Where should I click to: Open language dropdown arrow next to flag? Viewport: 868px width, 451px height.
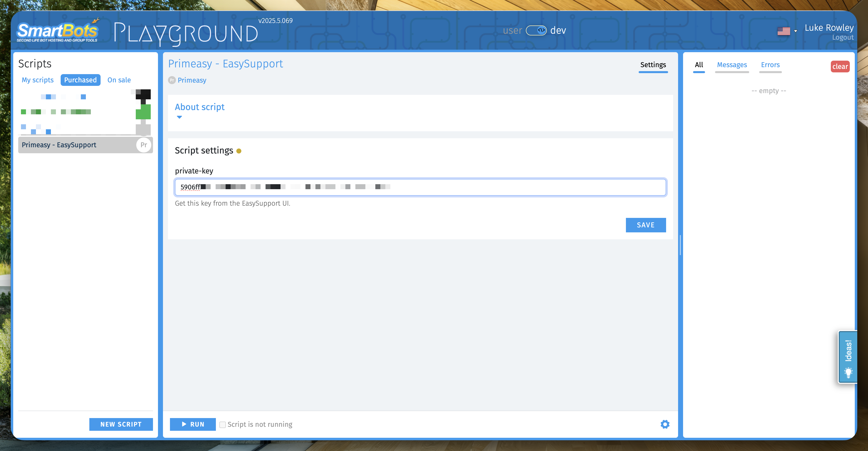pyautogui.click(x=796, y=31)
